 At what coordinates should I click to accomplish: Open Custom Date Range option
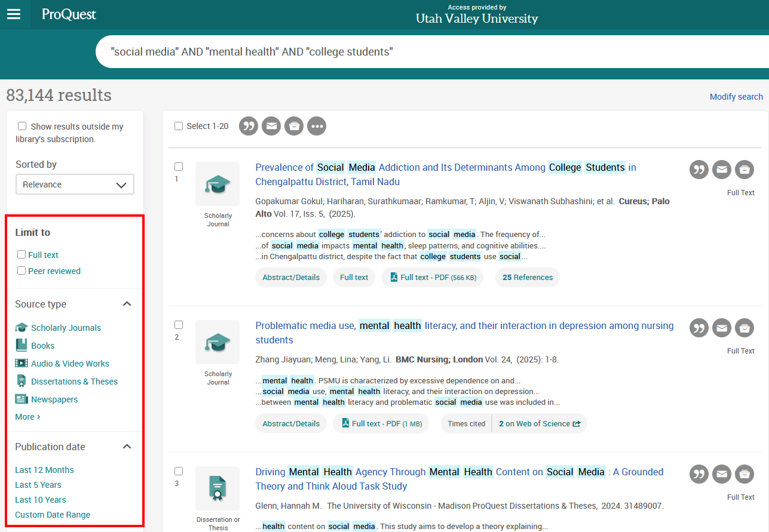click(x=53, y=515)
